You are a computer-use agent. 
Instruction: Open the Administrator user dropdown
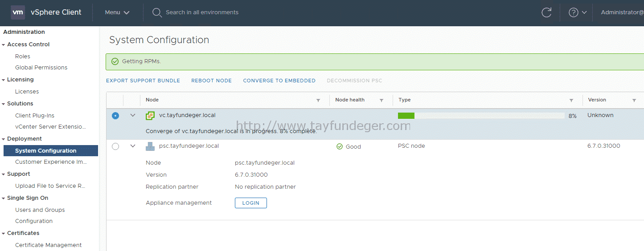point(622,12)
